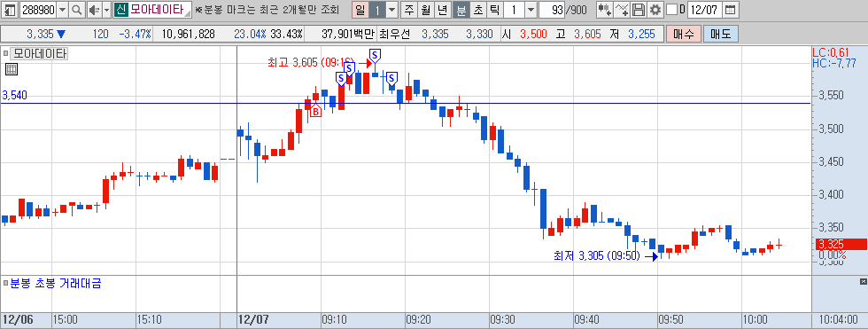Expand the minute interval dropdown next to 틱
The width and height of the screenshot is (868, 329).
531,10
